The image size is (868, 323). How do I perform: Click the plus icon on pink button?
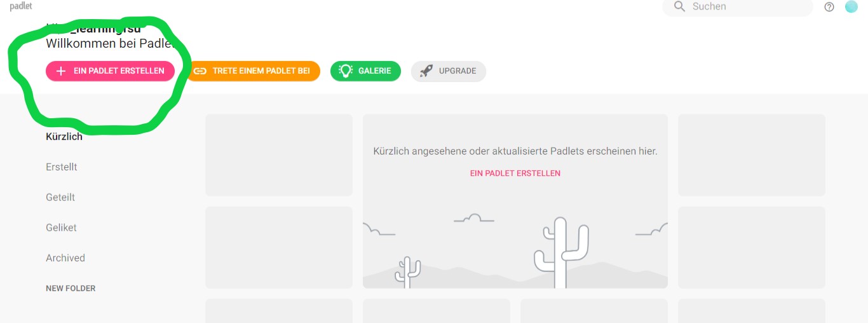tap(61, 71)
